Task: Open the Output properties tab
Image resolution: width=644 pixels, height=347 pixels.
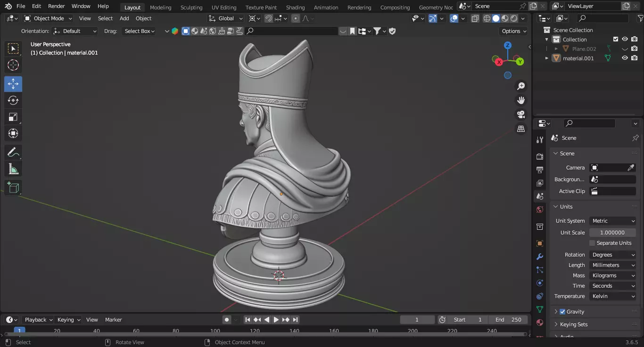Action: 540,169
